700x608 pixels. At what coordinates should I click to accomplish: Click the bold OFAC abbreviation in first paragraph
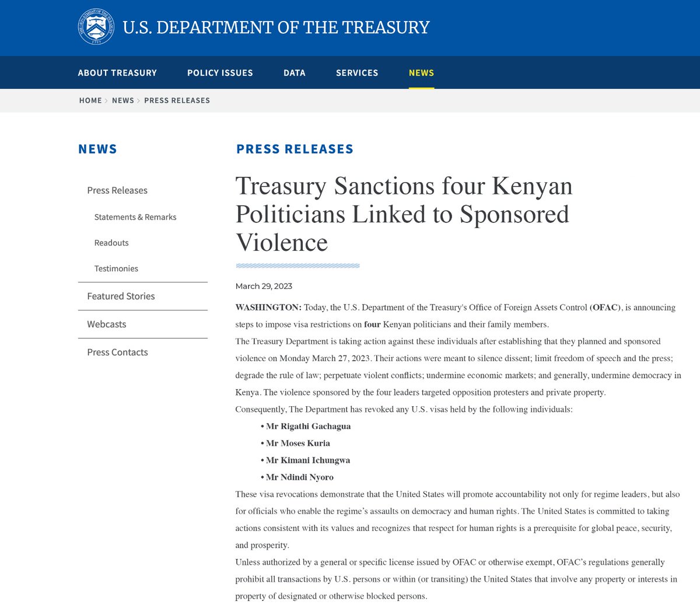click(606, 308)
